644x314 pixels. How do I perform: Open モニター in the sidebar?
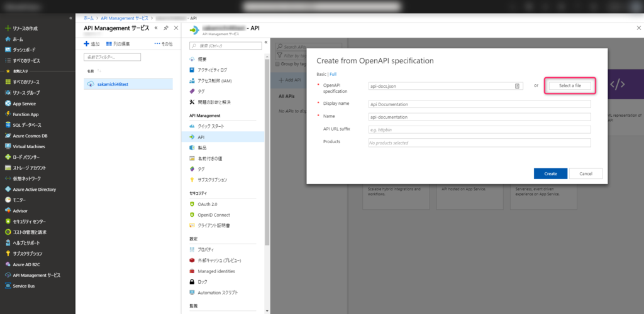pos(15,200)
